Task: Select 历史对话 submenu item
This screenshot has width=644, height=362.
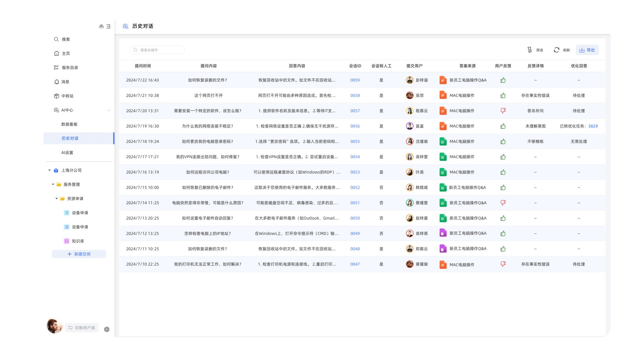Action: (x=79, y=138)
